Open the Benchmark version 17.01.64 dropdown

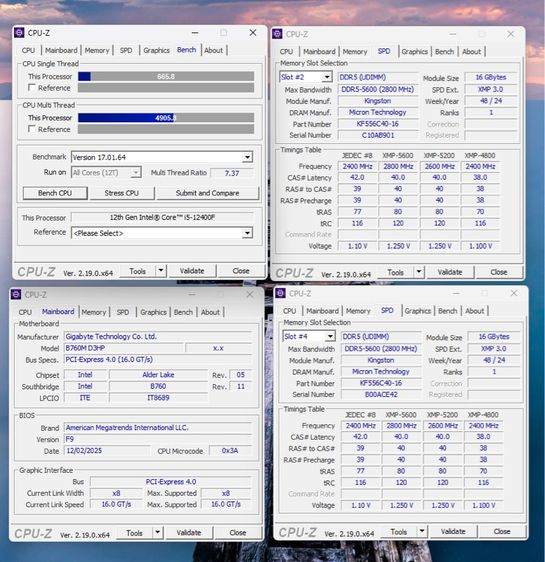pyautogui.click(x=247, y=157)
